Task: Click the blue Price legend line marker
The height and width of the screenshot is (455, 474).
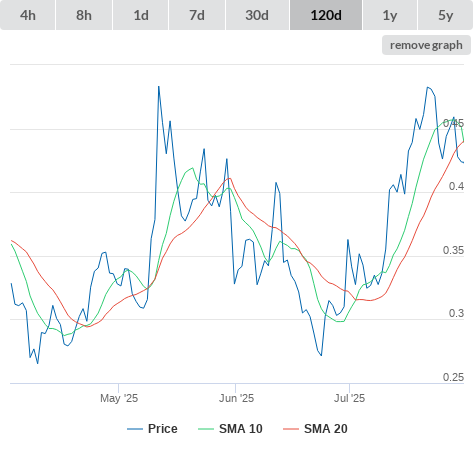Action: [135, 429]
